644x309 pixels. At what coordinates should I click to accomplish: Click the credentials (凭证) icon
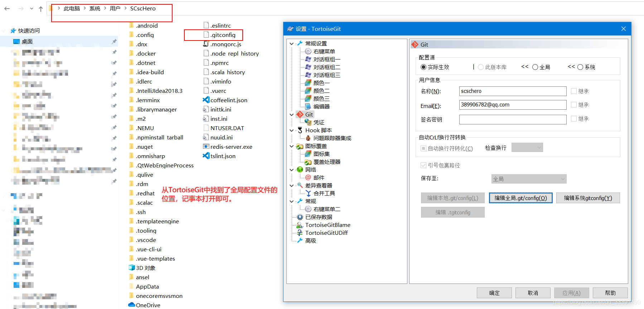(x=308, y=122)
